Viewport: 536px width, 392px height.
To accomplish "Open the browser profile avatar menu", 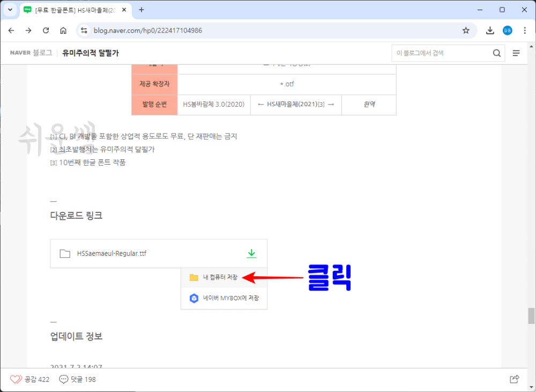I will (x=507, y=31).
